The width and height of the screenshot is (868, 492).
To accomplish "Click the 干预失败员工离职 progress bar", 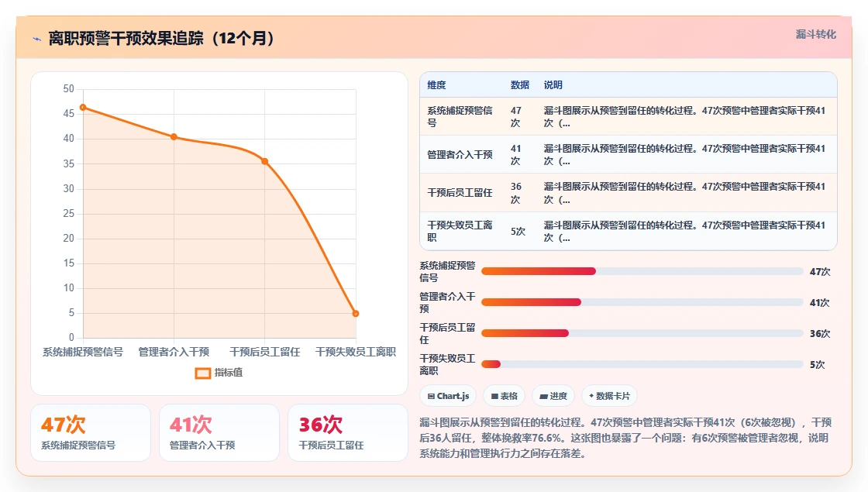I will click(x=642, y=364).
